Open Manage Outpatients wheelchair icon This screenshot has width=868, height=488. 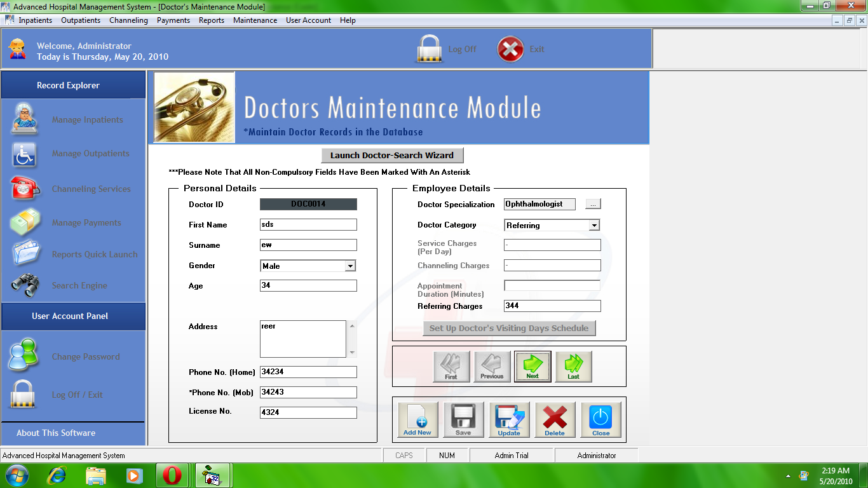25,154
